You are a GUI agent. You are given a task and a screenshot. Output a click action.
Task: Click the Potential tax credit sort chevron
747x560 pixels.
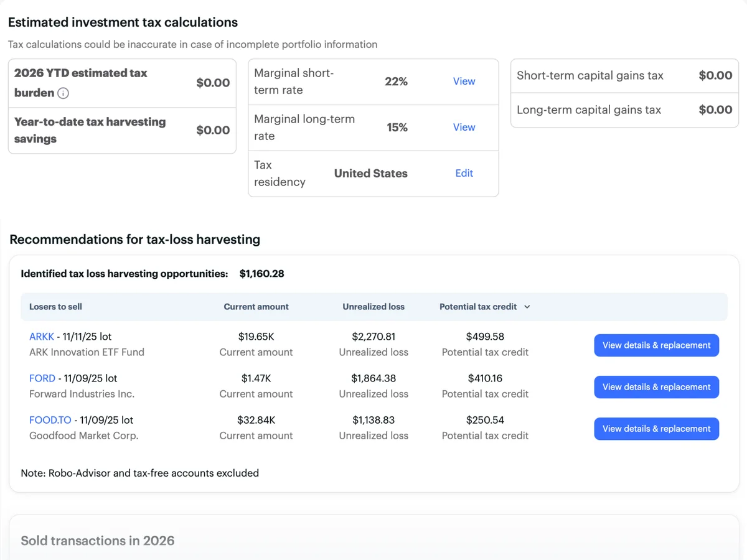[527, 307]
